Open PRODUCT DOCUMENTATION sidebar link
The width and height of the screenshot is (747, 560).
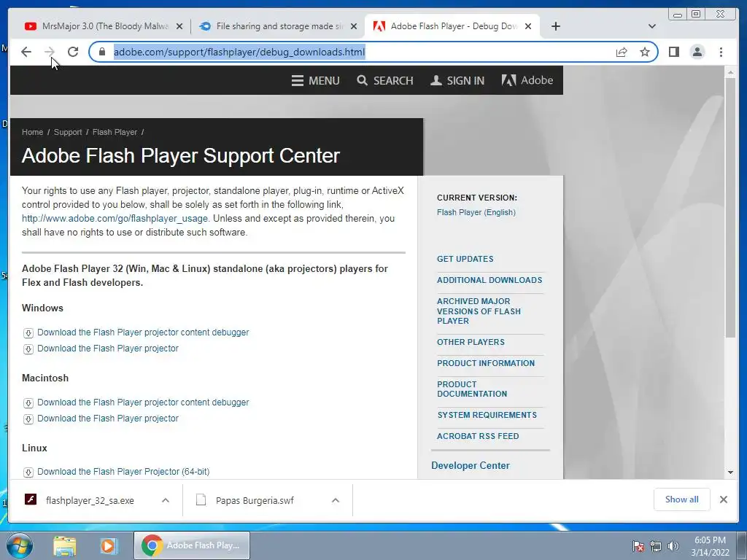[x=472, y=389]
